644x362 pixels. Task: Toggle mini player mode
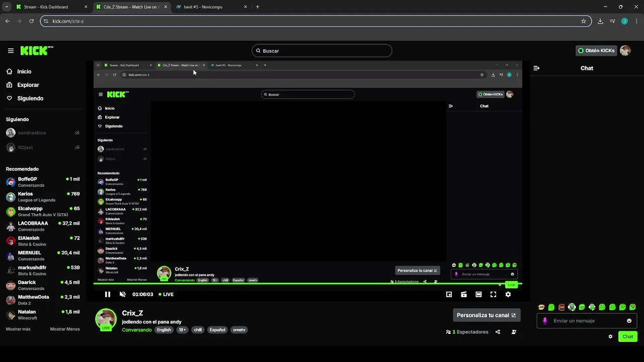[449, 295]
